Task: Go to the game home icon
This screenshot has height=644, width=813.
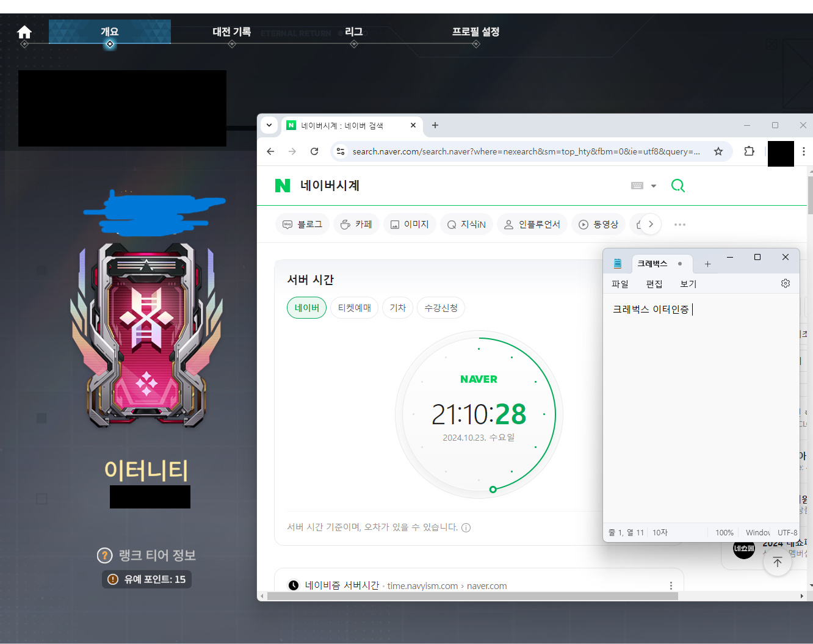Action: 24,32
